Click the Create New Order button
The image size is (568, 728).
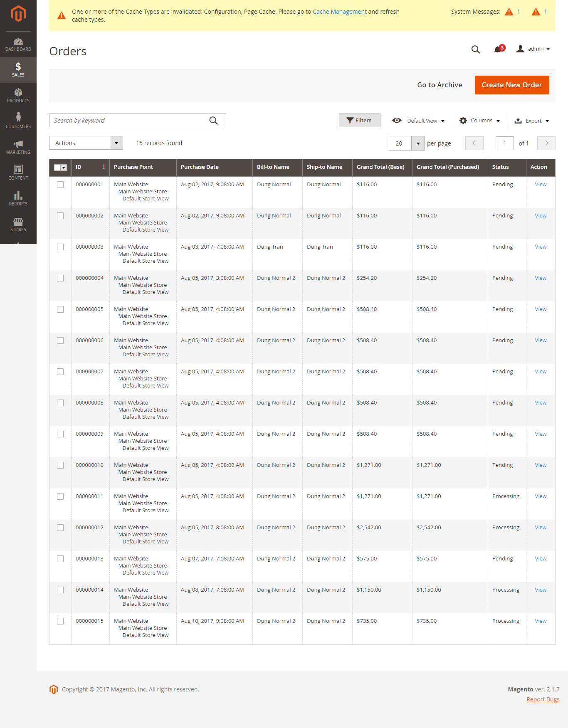tap(511, 85)
